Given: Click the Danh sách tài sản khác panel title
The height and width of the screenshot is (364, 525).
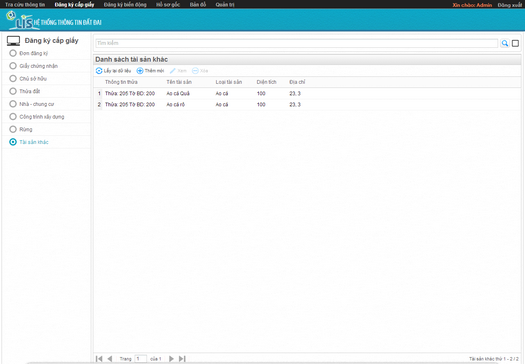Looking at the screenshot, I should 132,59.
